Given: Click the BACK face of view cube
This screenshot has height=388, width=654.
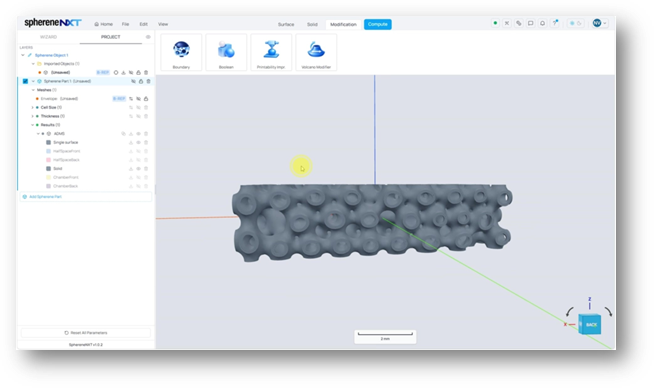Looking at the screenshot, I should coord(591,325).
